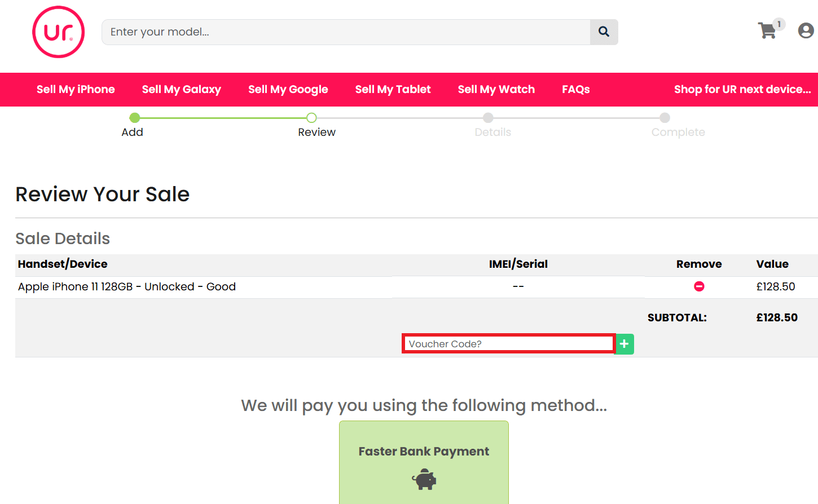Remove the iPhone 11 from sale
818x504 pixels.
coord(699,286)
